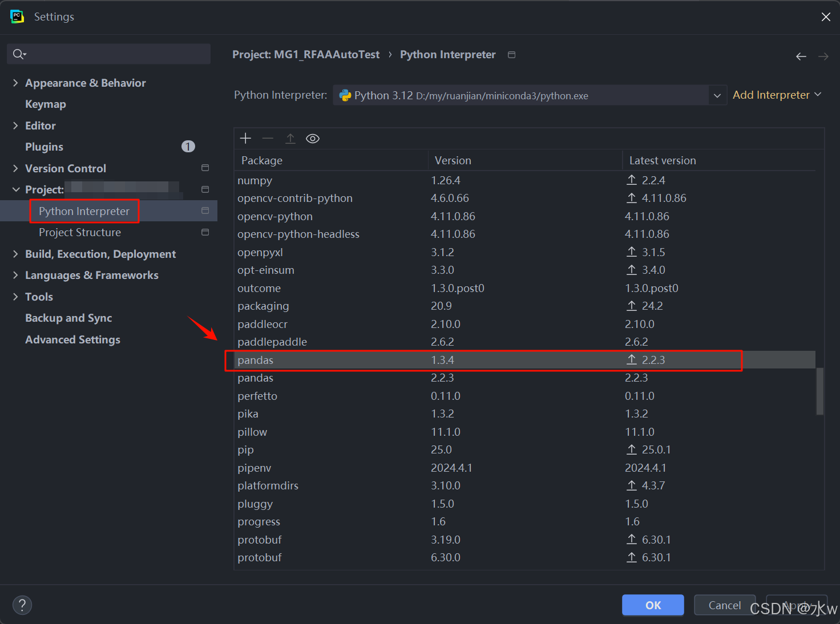Expand the Editor section
This screenshot has width=840, height=624.
(15, 125)
